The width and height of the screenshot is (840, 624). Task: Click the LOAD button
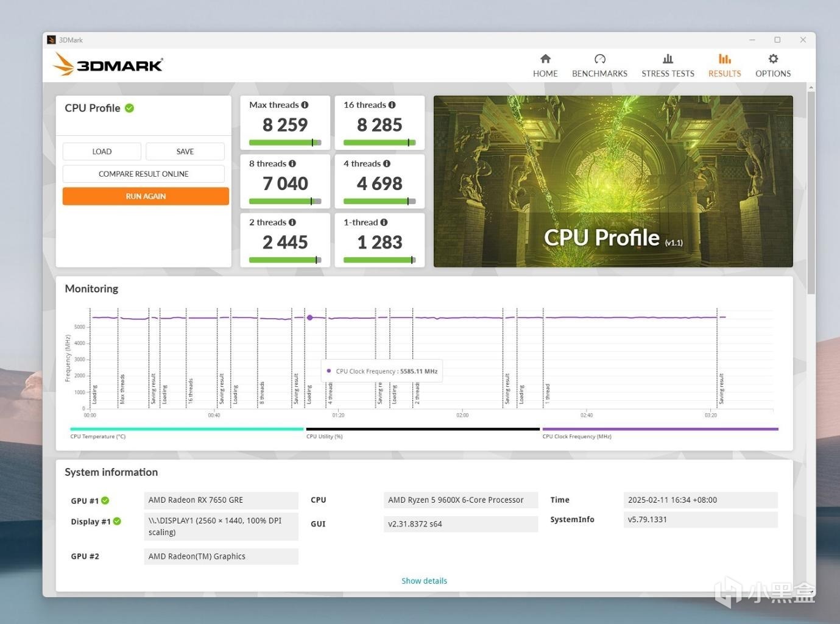(x=102, y=152)
